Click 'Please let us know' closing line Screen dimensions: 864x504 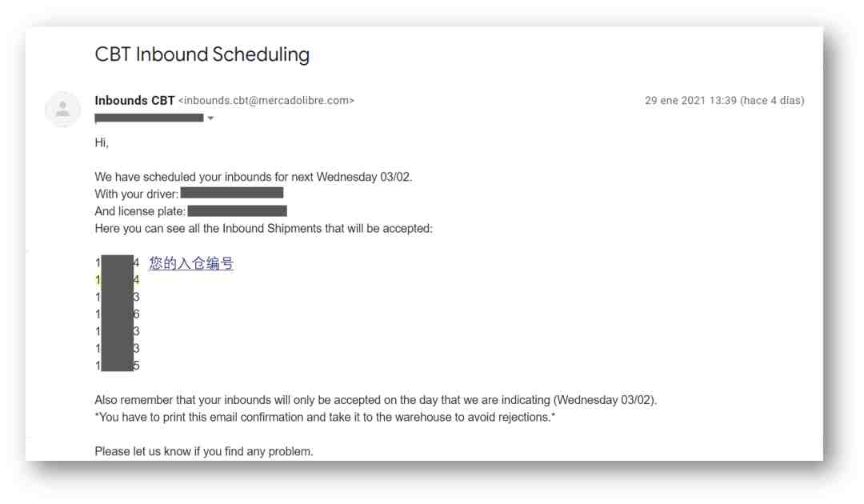204,451
